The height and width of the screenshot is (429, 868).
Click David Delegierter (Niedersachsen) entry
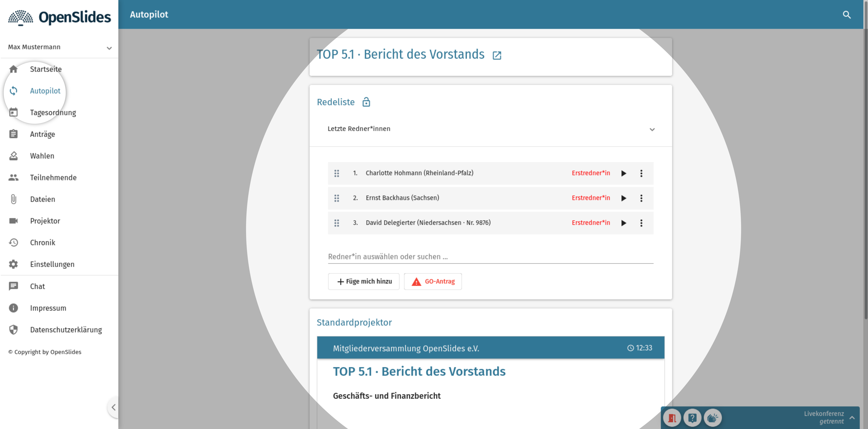point(428,223)
